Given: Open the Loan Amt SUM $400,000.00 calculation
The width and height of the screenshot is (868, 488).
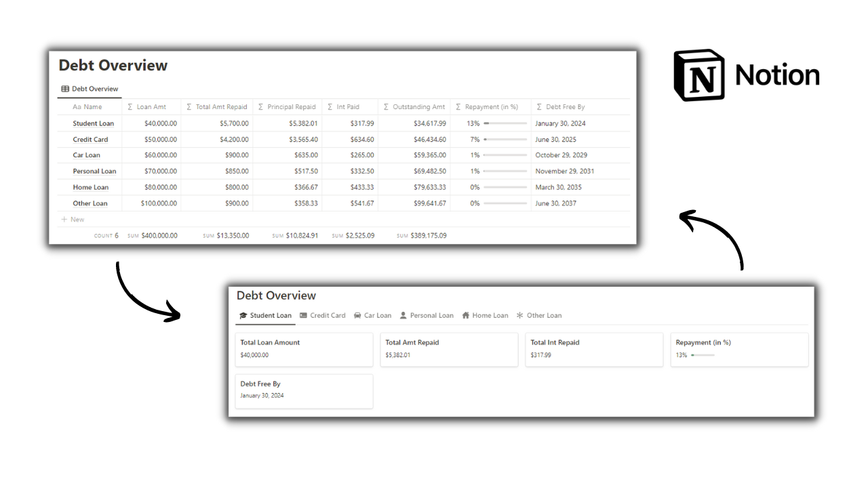Looking at the screenshot, I should click(x=153, y=236).
